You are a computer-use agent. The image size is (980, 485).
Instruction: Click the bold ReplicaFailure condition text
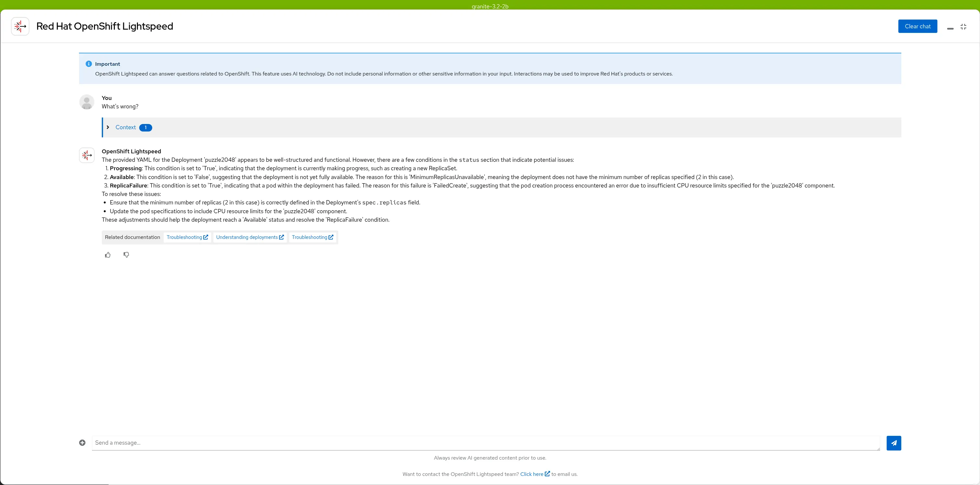128,186
